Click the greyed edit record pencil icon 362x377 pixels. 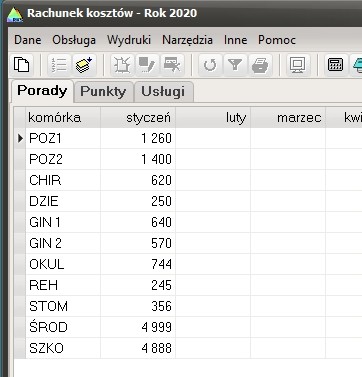coord(147,65)
